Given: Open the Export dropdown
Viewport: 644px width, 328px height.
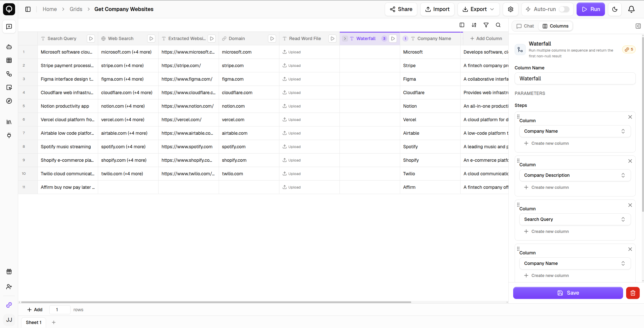Looking at the screenshot, I should pyautogui.click(x=478, y=9).
